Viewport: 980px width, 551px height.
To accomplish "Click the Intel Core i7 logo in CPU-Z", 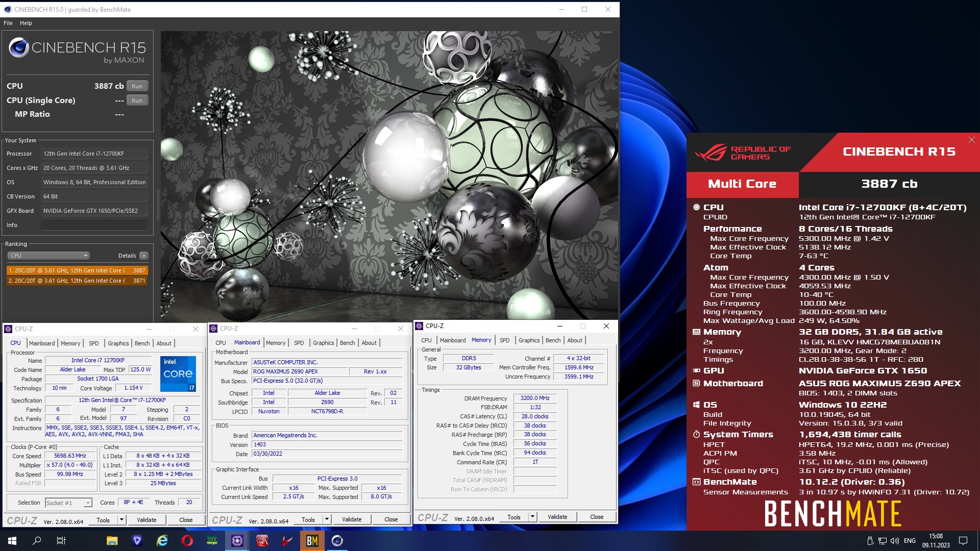I will [x=178, y=374].
